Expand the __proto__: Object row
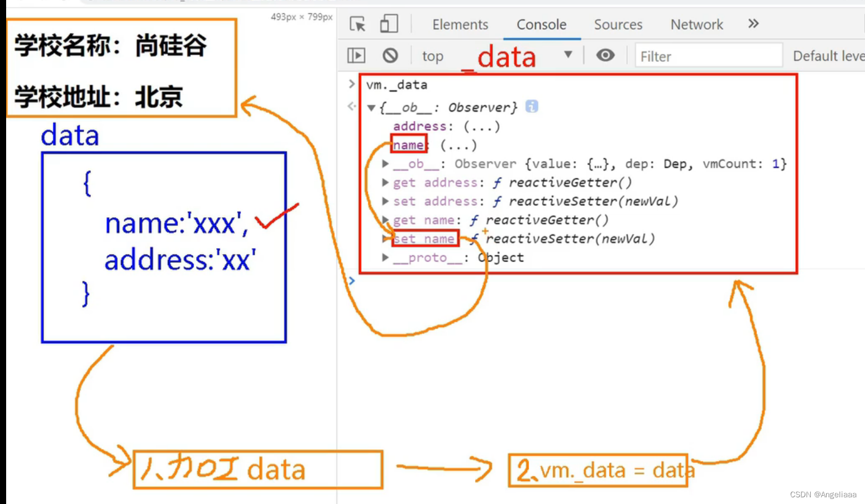The height and width of the screenshot is (504, 865). click(385, 257)
